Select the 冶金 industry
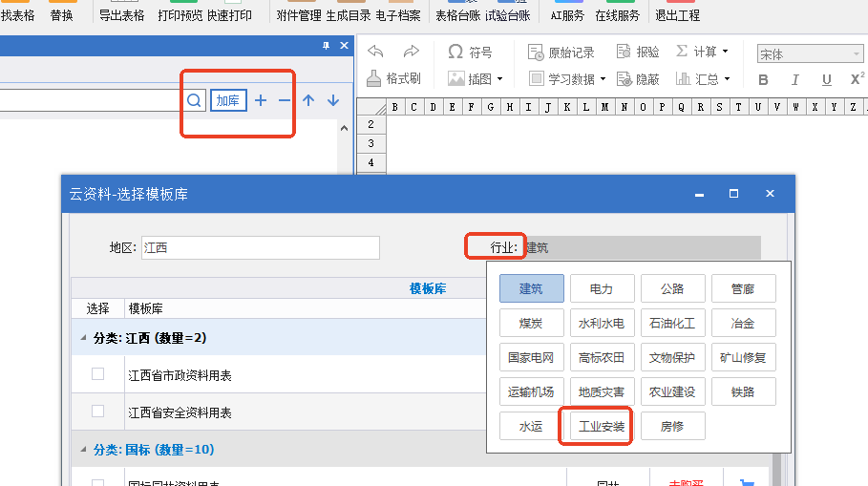Screen dimensions: 868x486 744,323
